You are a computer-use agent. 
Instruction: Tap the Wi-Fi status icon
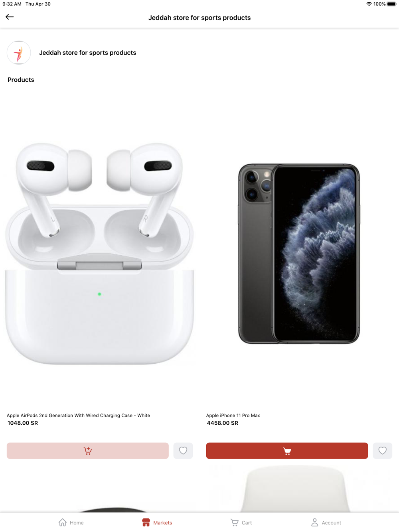[x=369, y=4]
